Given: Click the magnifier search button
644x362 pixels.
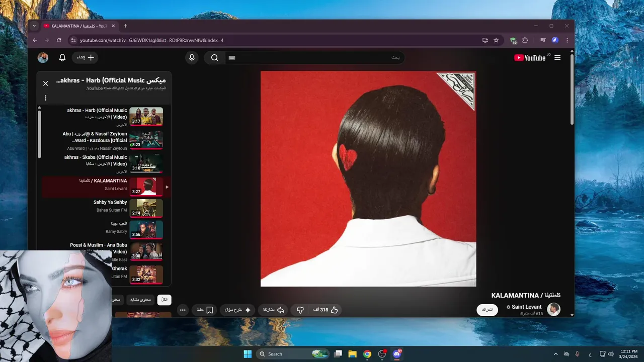Looking at the screenshot, I should (215, 58).
